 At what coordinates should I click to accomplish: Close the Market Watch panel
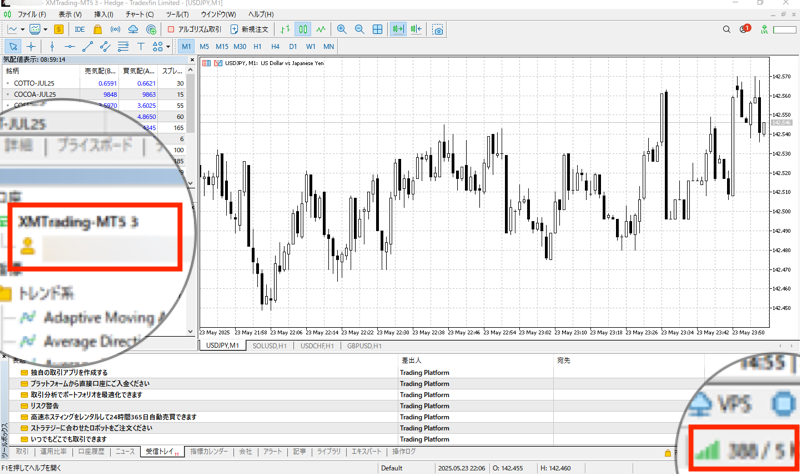tap(192, 60)
